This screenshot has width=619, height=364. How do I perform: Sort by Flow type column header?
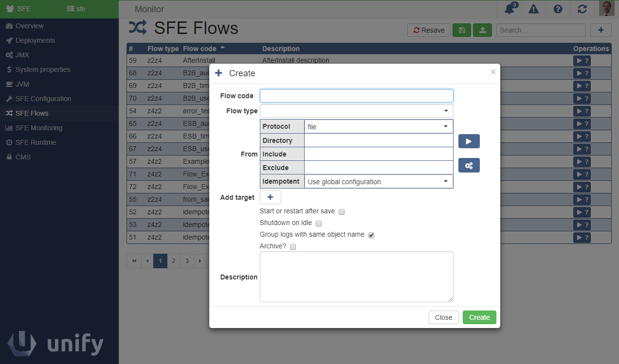coord(163,49)
